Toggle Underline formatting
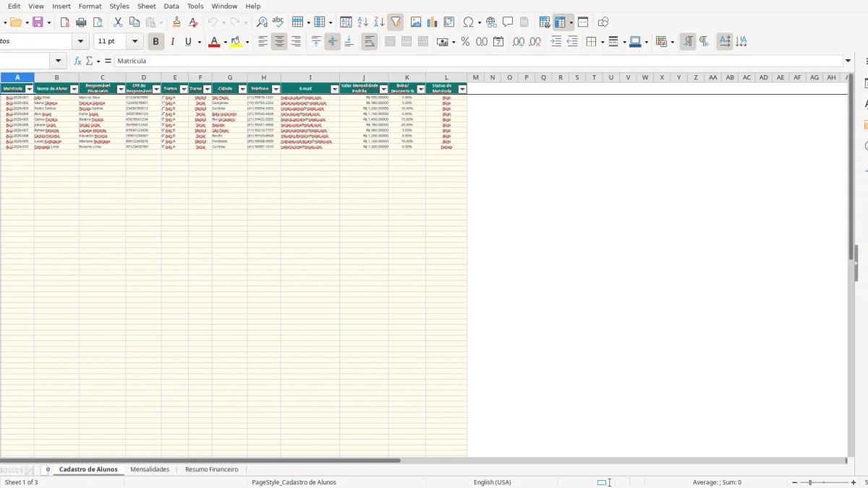868x488 pixels. click(x=188, y=42)
